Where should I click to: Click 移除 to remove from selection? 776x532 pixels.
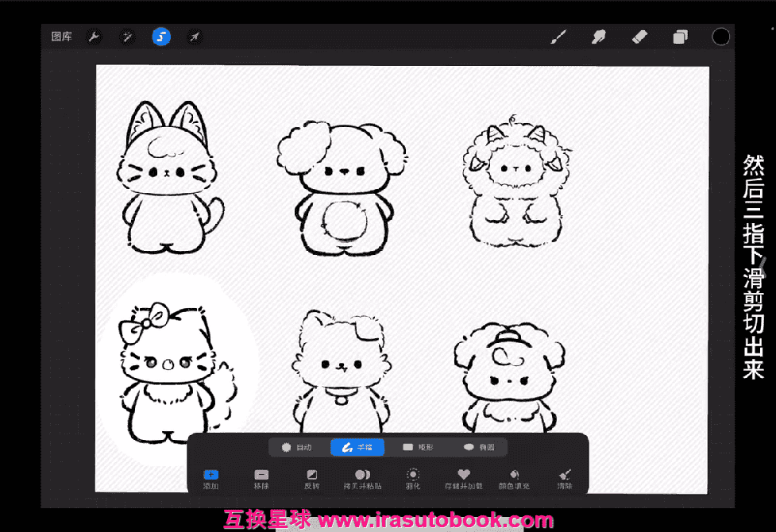[261, 480]
